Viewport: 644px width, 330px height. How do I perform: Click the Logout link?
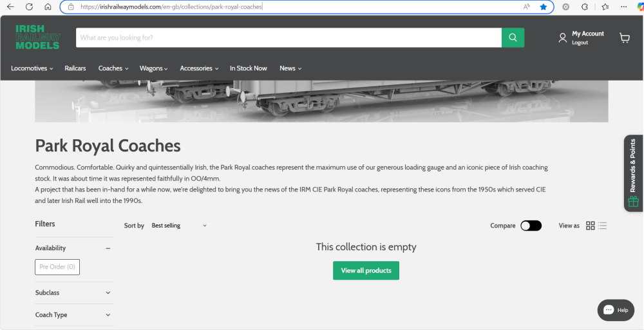coord(580,43)
